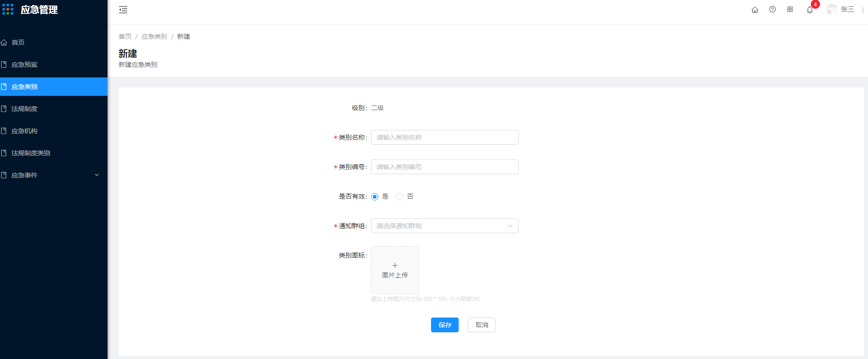Click the 二级 level value
868x359 pixels.
click(377, 108)
